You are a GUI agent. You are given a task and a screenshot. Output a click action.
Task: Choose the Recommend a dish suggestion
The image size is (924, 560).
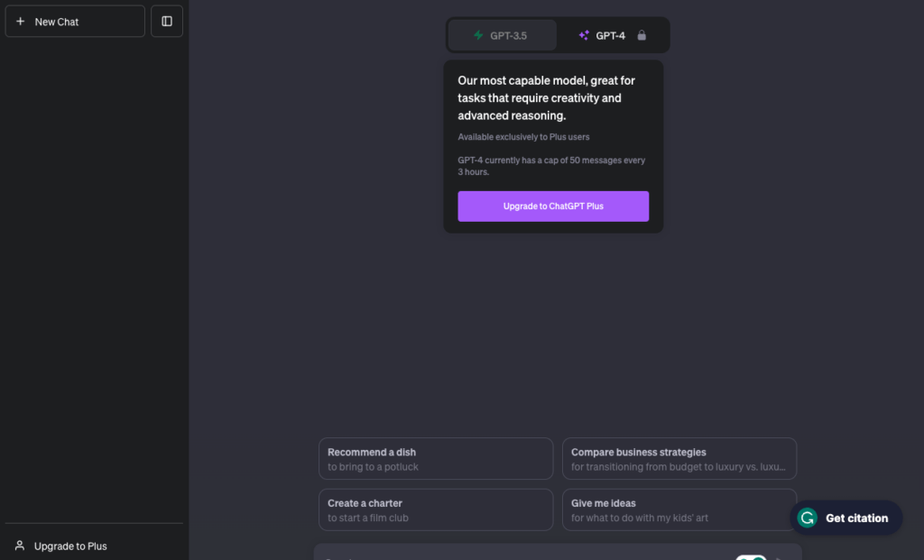436,459
